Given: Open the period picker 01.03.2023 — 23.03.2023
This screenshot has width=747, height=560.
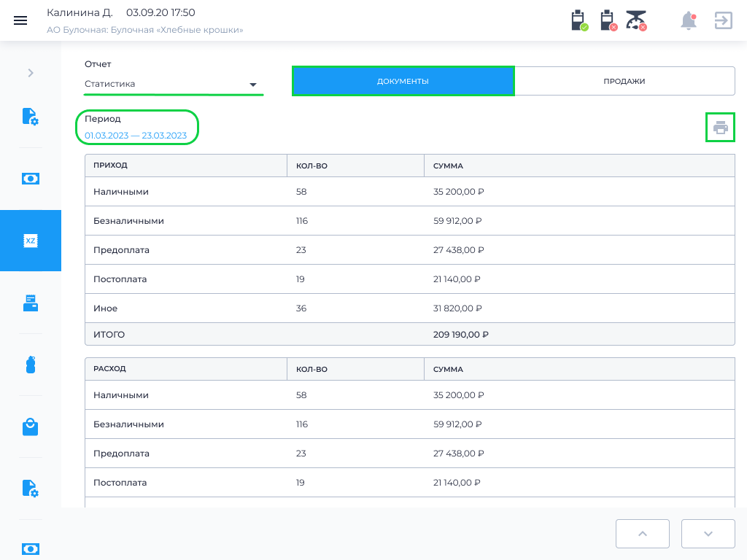Looking at the screenshot, I should coord(136,136).
